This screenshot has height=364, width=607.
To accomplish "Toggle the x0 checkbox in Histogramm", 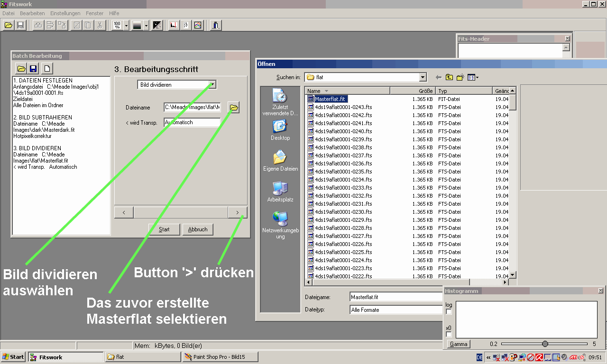I will [449, 335].
